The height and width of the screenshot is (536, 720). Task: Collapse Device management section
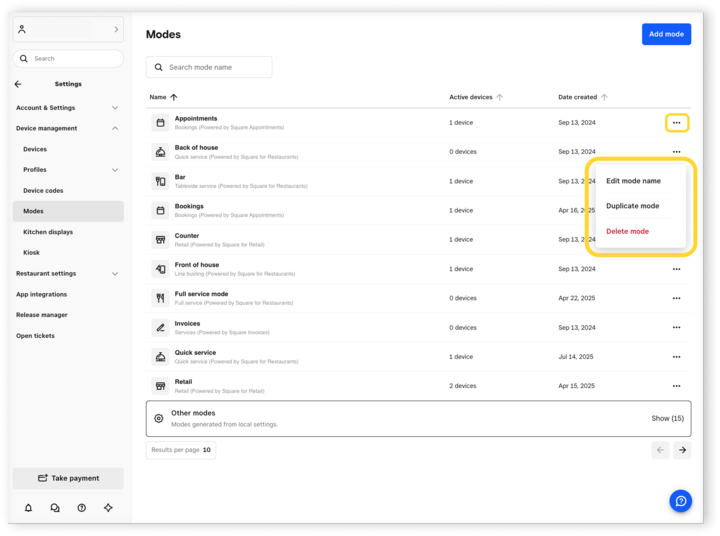point(115,129)
